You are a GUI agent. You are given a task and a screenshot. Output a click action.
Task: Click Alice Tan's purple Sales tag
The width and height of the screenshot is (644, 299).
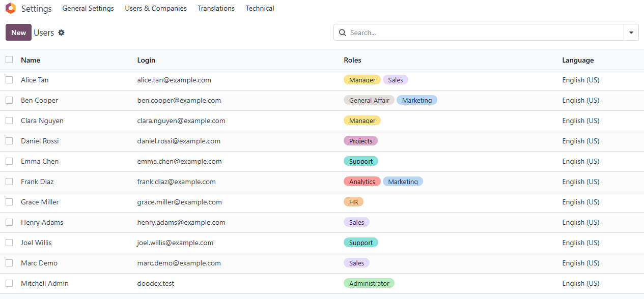[396, 80]
